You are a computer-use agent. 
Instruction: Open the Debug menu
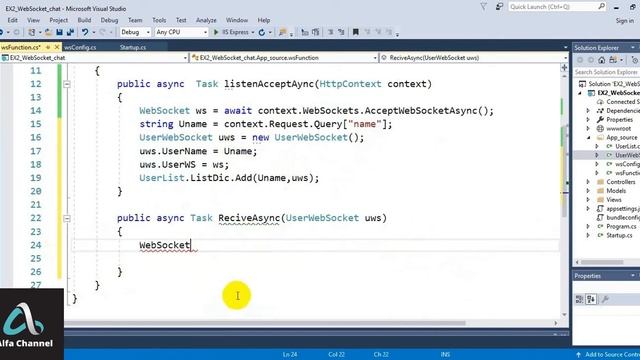click(x=109, y=20)
